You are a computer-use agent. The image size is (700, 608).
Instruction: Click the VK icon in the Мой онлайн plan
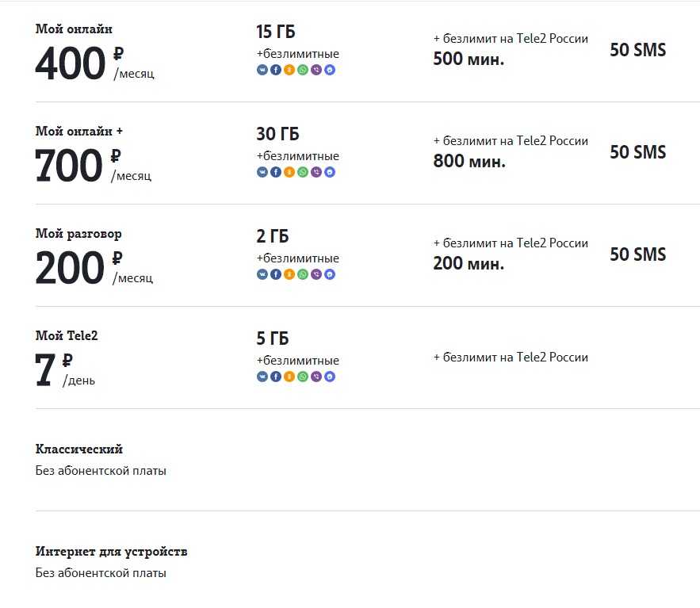point(262,70)
